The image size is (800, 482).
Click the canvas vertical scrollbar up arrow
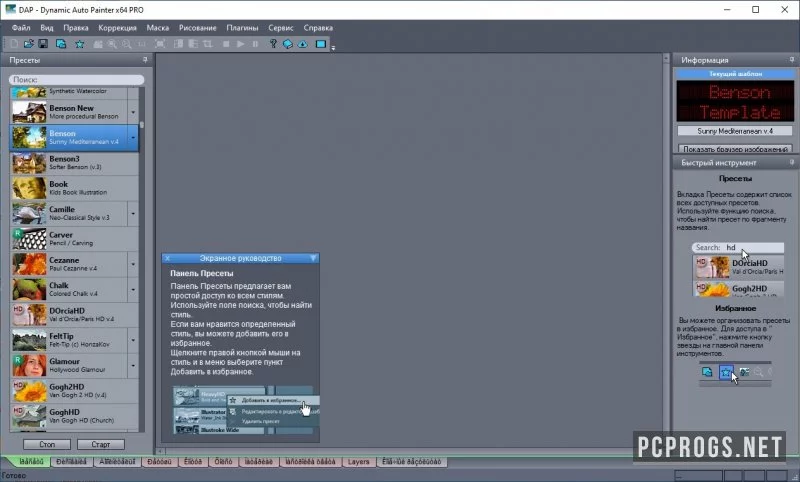pyautogui.click(x=666, y=58)
